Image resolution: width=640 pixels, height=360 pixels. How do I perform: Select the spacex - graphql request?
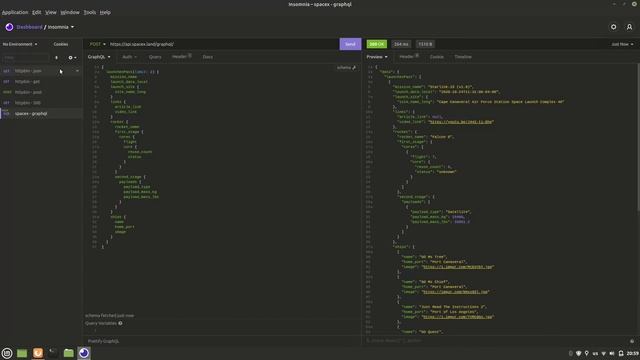tap(41, 113)
